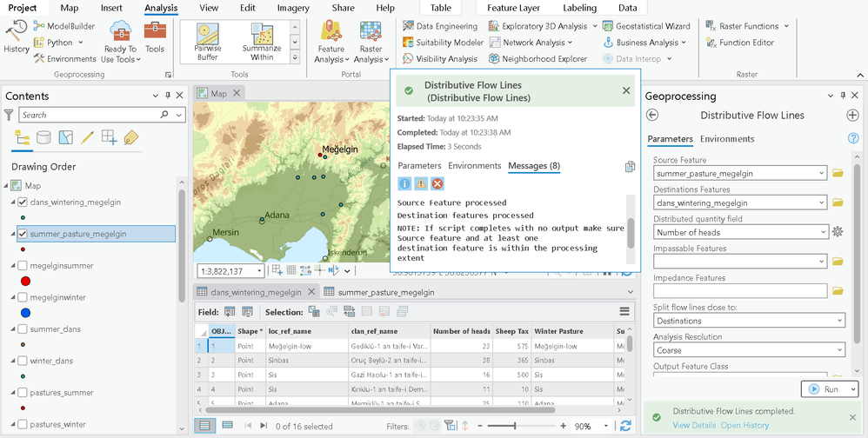Open the Tools toolbox icon
The width and height of the screenshot is (868, 438).
pos(155,36)
